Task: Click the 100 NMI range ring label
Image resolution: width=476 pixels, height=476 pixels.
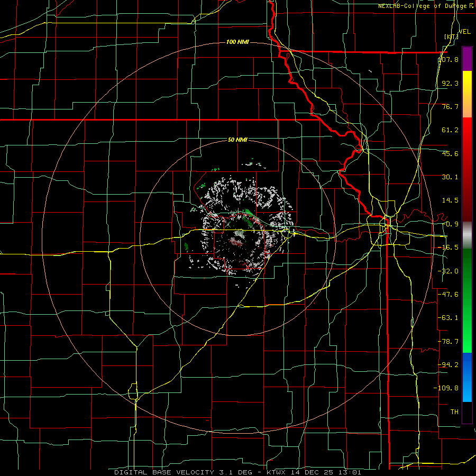Action: tap(237, 42)
